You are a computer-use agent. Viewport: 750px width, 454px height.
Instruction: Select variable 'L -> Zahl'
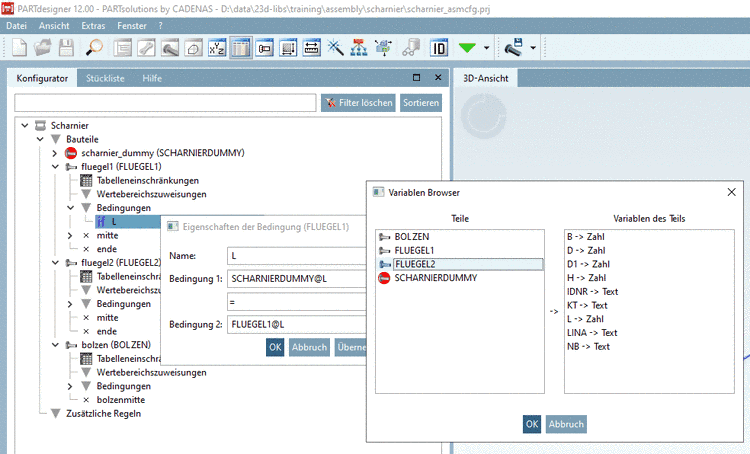coord(585,319)
